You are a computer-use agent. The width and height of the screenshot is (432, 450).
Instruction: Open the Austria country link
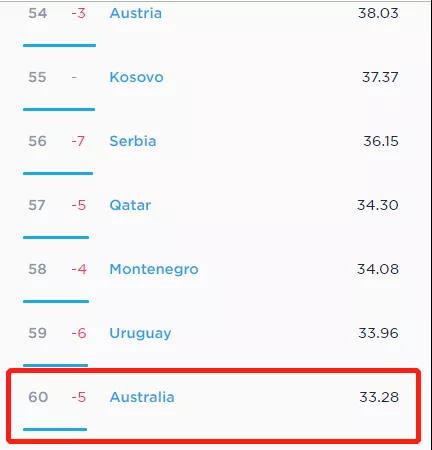click(x=136, y=13)
